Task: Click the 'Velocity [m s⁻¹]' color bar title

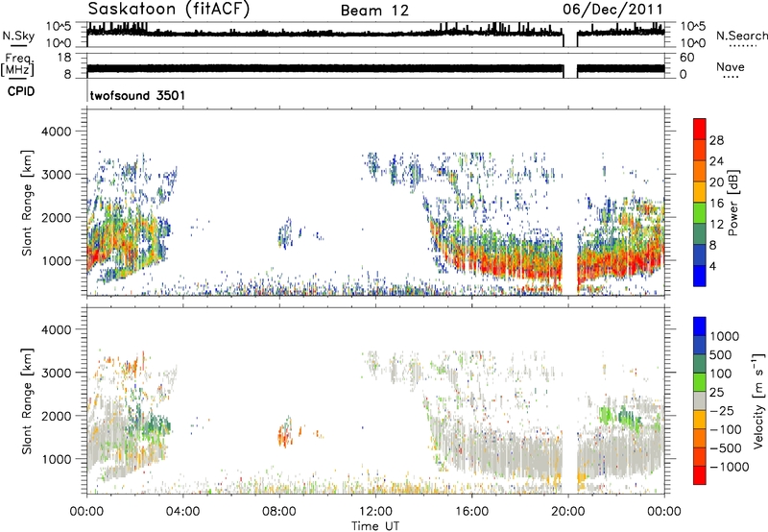Action: click(x=758, y=400)
